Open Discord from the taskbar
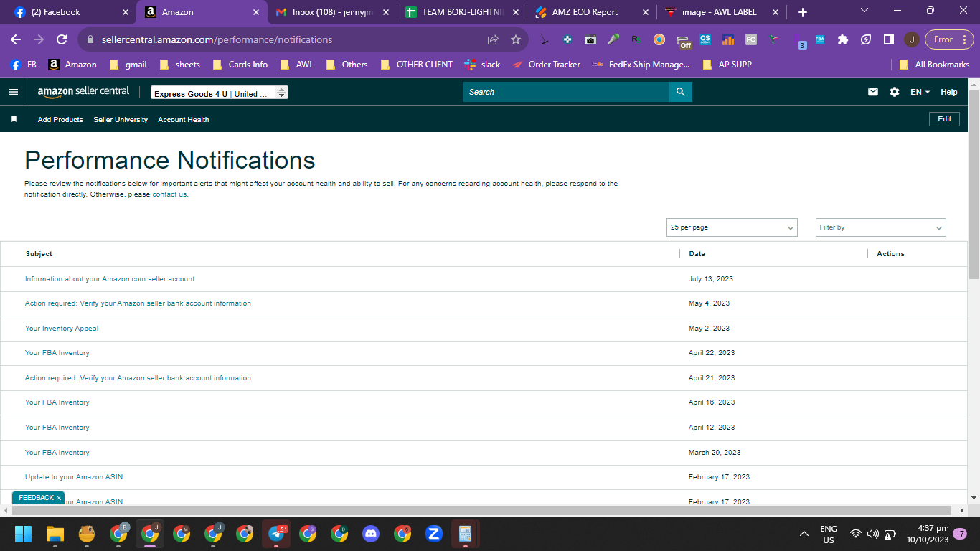The height and width of the screenshot is (551, 980). click(x=371, y=534)
